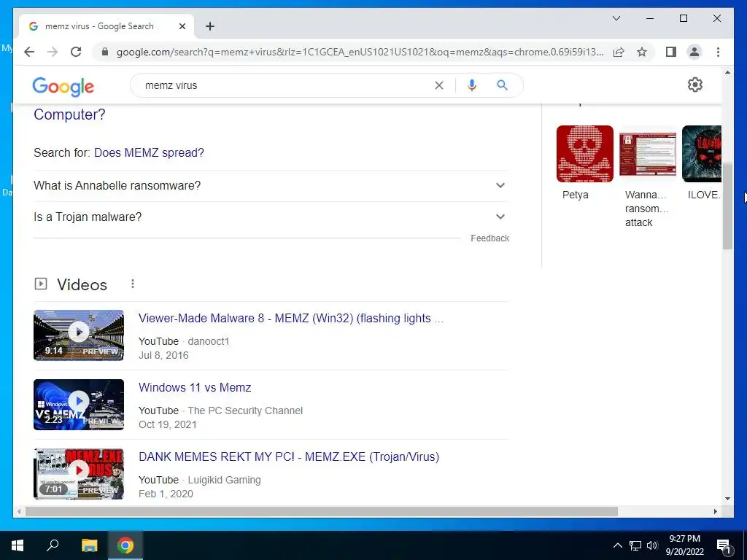Click the horizontal scroll left arrow
The height and width of the screenshot is (560, 747).
coord(19,511)
